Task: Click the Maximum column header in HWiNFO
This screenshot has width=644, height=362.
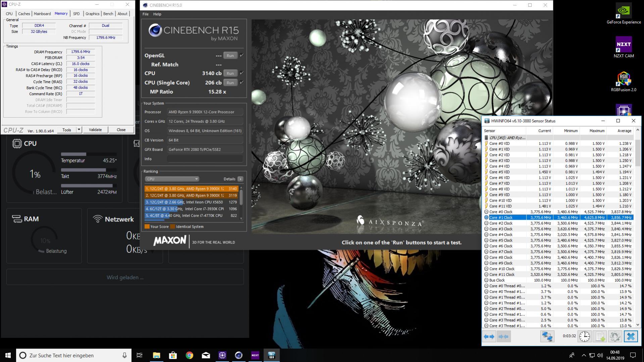Action: point(593,131)
